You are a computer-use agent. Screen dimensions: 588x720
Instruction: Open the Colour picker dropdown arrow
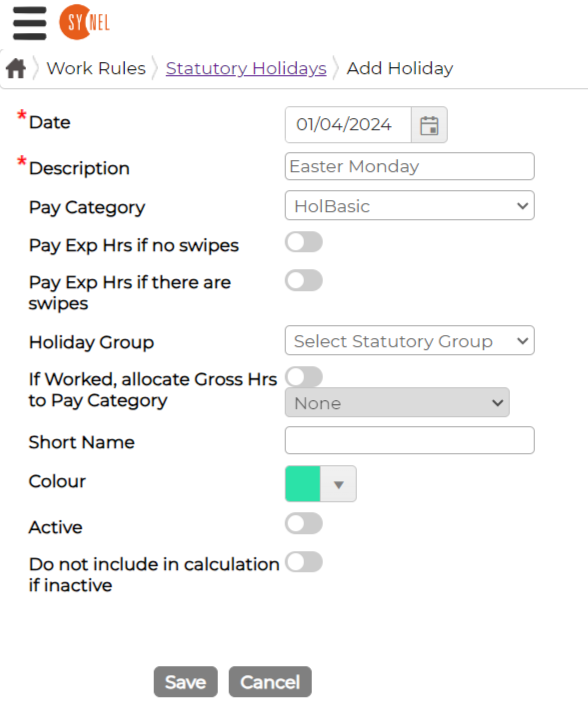[x=339, y=484]
